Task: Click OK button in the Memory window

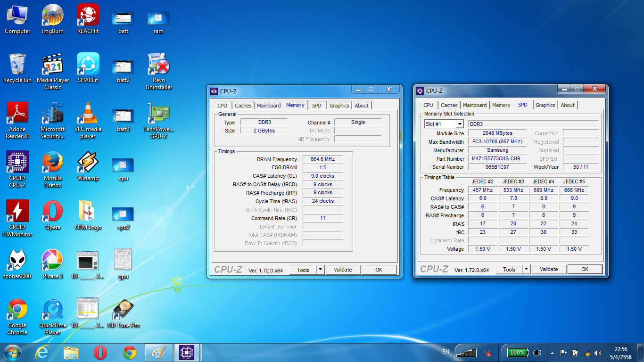Action: click(379, 270)
